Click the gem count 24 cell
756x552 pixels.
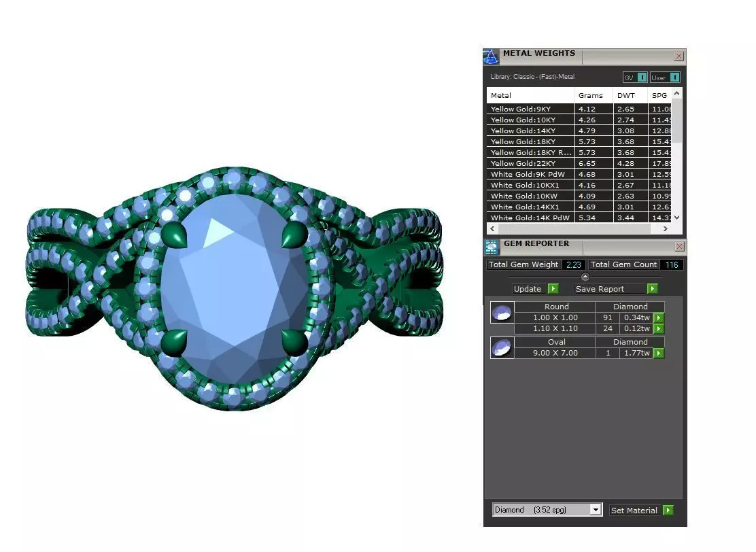pos(608,329)
